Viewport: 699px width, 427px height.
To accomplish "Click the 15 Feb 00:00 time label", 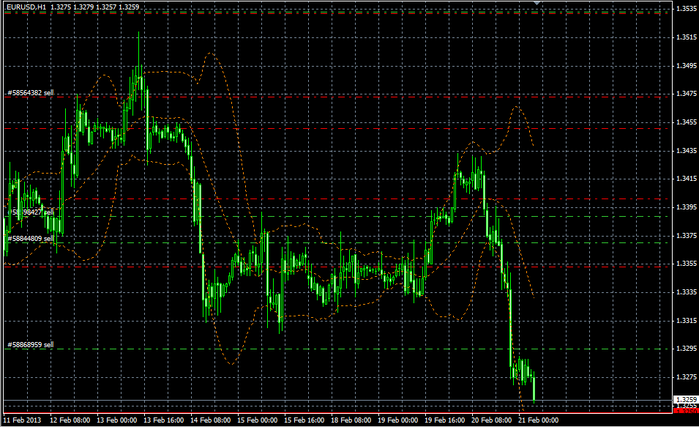I will (x=257, y=420).
